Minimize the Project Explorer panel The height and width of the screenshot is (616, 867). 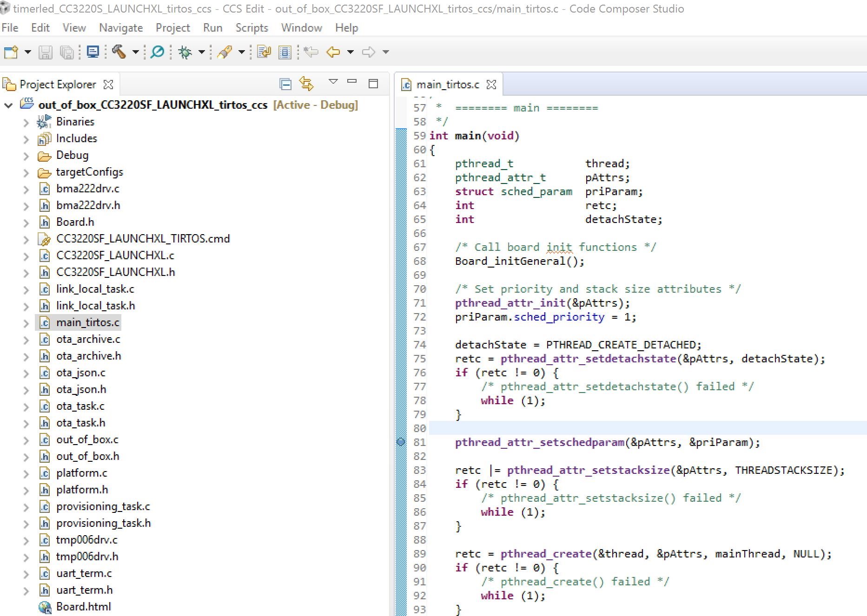coord(352,81)
